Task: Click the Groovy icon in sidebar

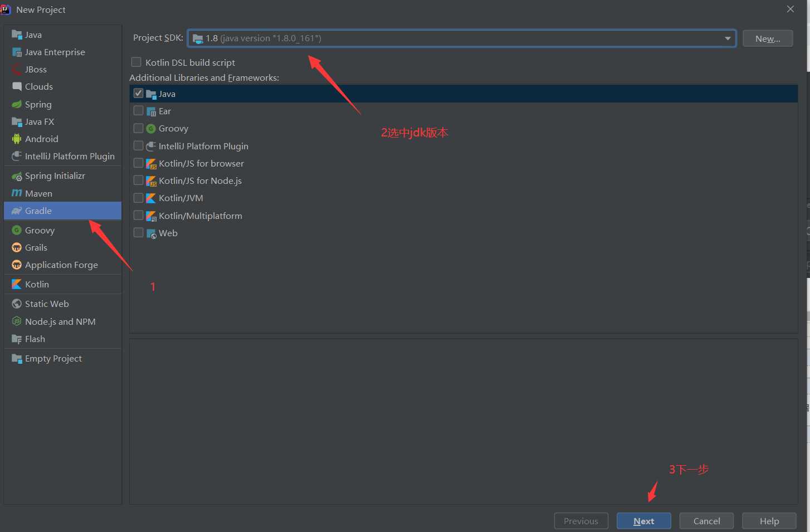Action: coord(17,230)
